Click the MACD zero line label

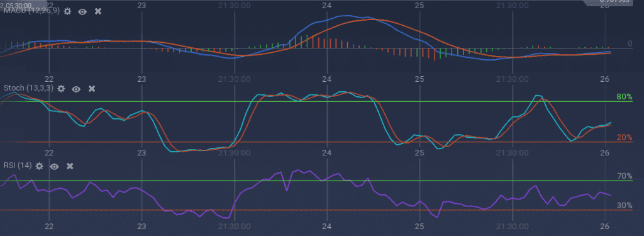[630, 43]
